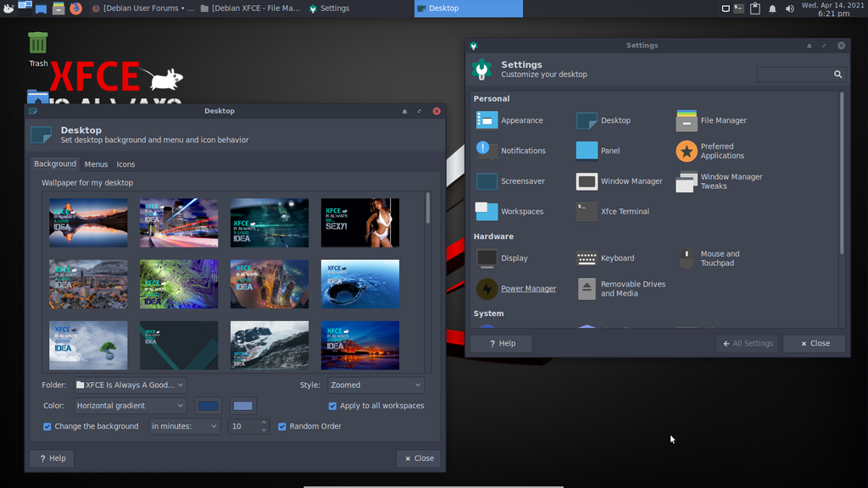Viewport: 868px width, 488px height.
Task: Click Close button in Settings window
Action: tap(815, 344)
